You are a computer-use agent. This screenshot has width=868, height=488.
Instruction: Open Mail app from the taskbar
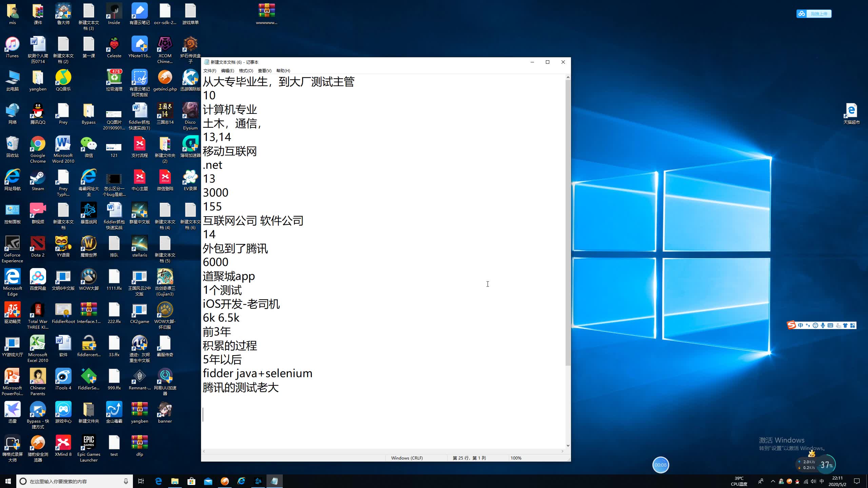coord(208,481)
